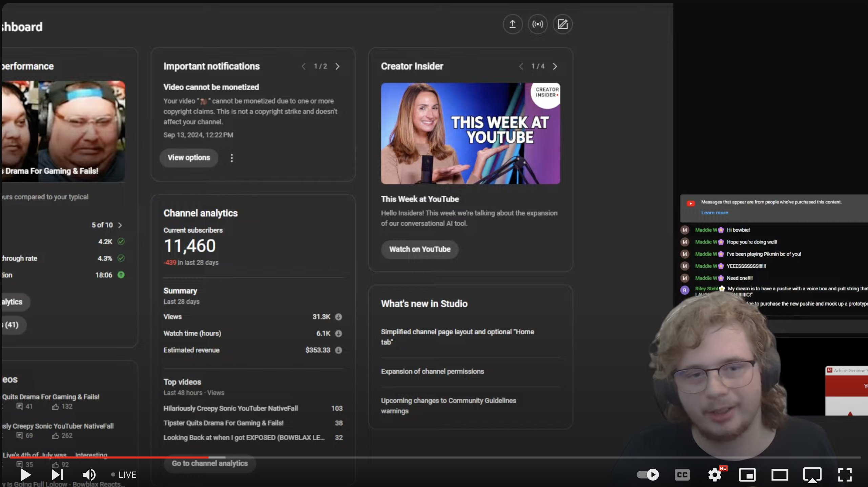Mute the video volume
Viewport: 868px width, 487px height.
89,474
